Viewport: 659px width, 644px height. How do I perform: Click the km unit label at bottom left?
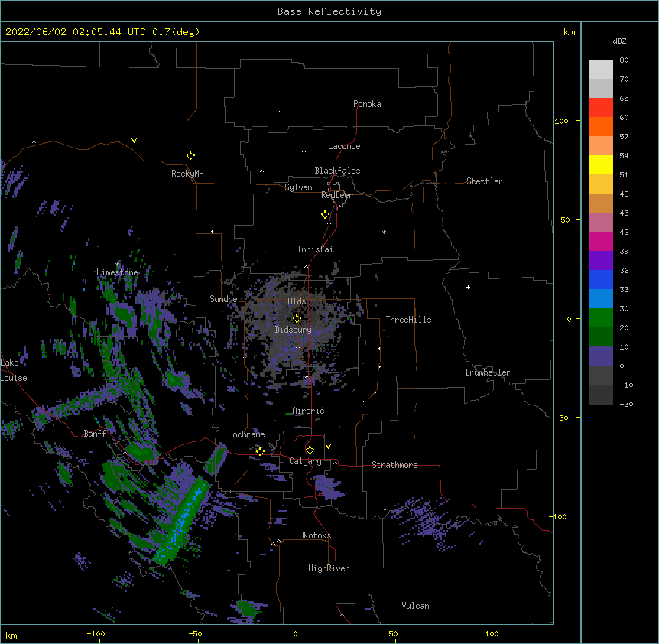(x=11, y=635)
